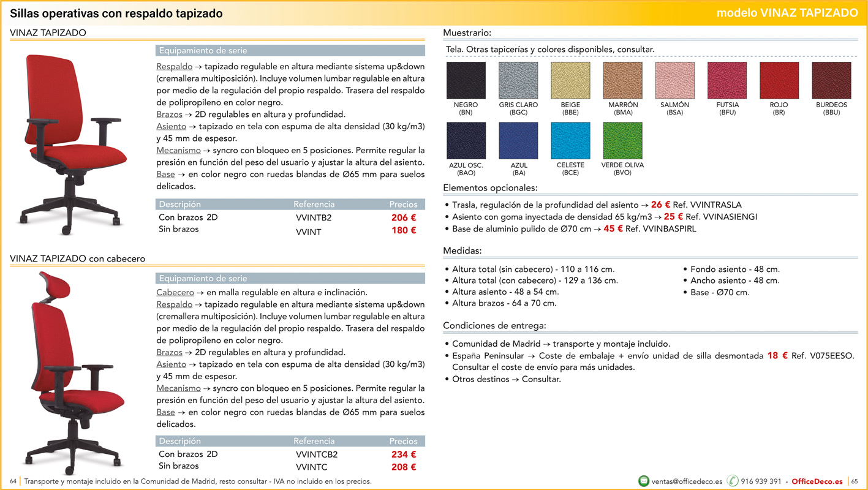
Task: Select the AZUL (BA) fabric swatch
Action: tap(518, 141)
